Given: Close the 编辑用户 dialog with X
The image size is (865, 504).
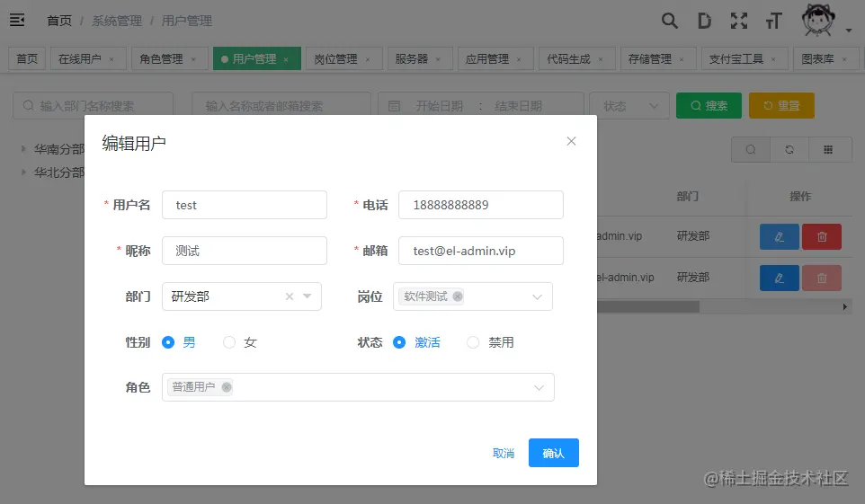Looking at the screenshot, I should pyautogui.click(x=571, y=141).
